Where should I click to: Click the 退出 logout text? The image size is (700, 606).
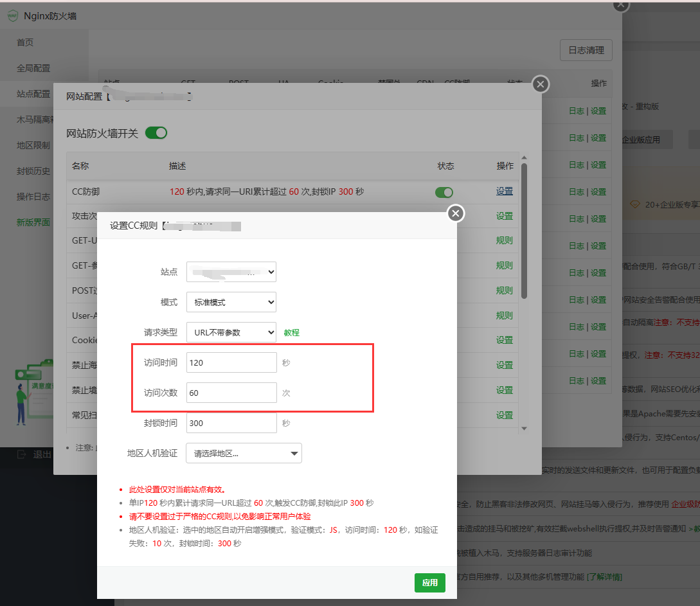[42, 454]
